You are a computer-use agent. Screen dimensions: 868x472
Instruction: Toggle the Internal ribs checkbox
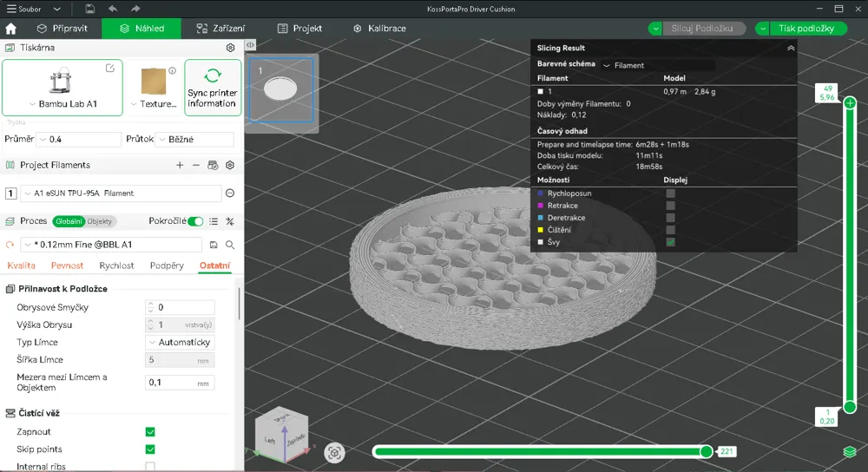click(x=150, y=467)
